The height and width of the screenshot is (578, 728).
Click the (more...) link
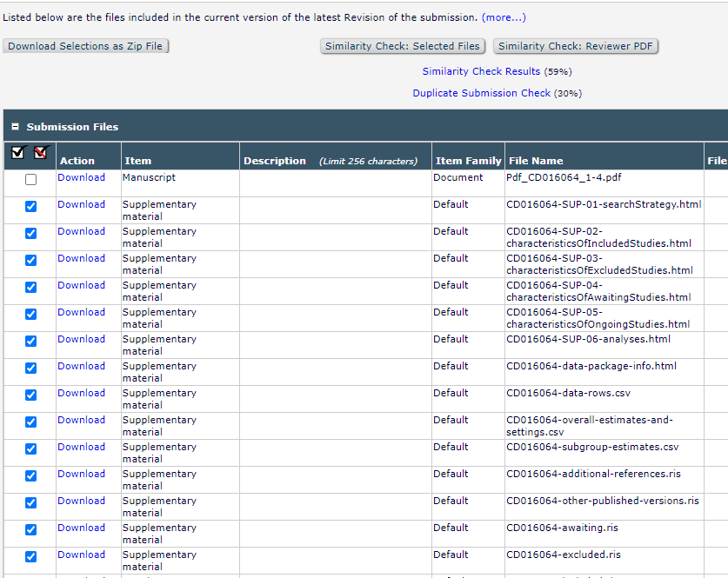pyautogui.click(x=504, y=17)
